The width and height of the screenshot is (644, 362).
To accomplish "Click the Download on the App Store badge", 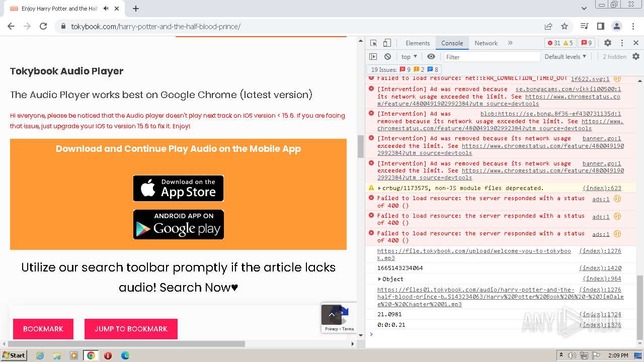I will [x=179, y=188].
